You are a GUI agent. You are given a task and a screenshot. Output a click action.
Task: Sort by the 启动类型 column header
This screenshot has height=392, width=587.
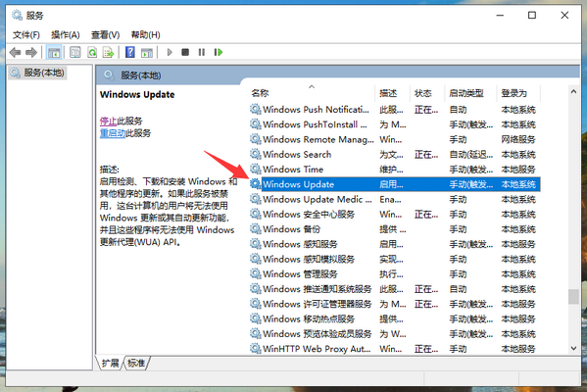[470, 93]
